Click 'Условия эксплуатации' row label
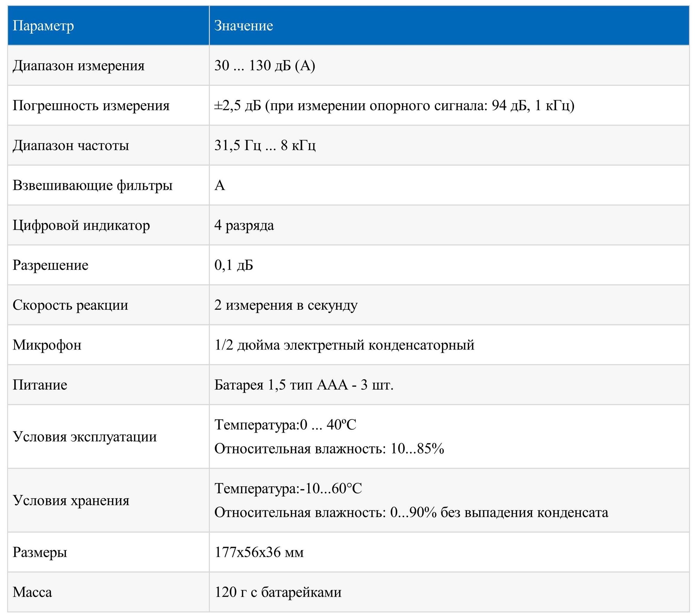 [x=85, y=437]
